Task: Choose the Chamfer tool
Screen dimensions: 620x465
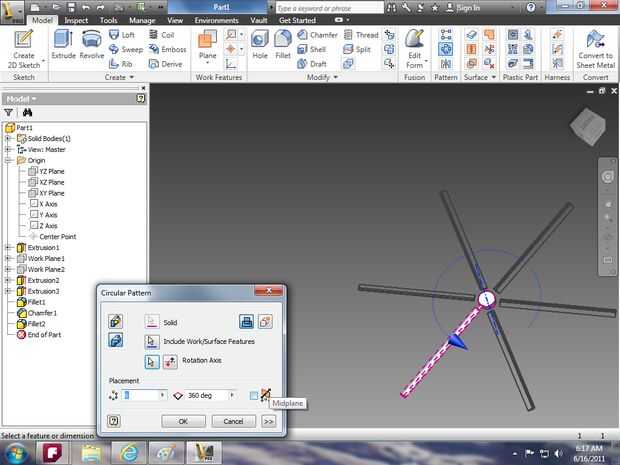Action: coord(317,35)
